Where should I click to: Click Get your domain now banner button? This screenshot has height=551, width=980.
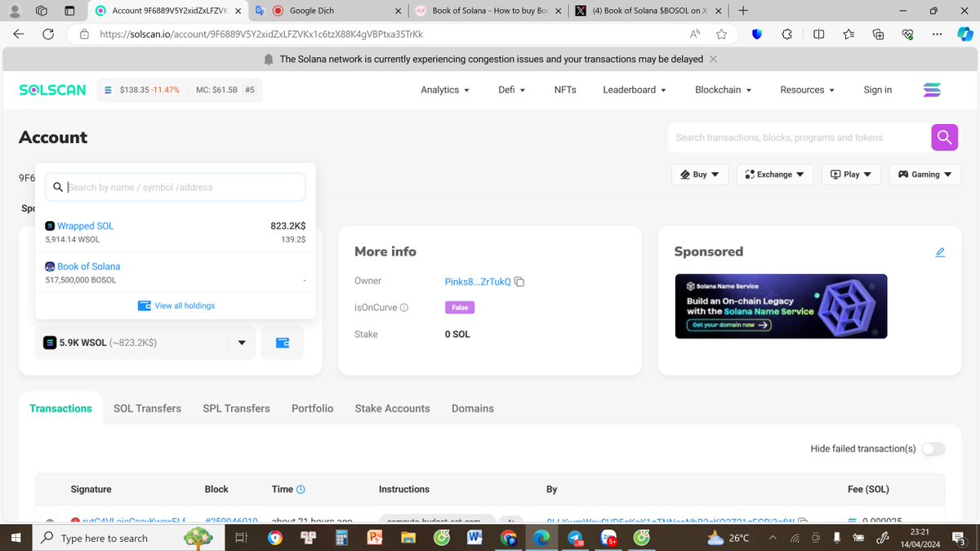tap(730, 325)
